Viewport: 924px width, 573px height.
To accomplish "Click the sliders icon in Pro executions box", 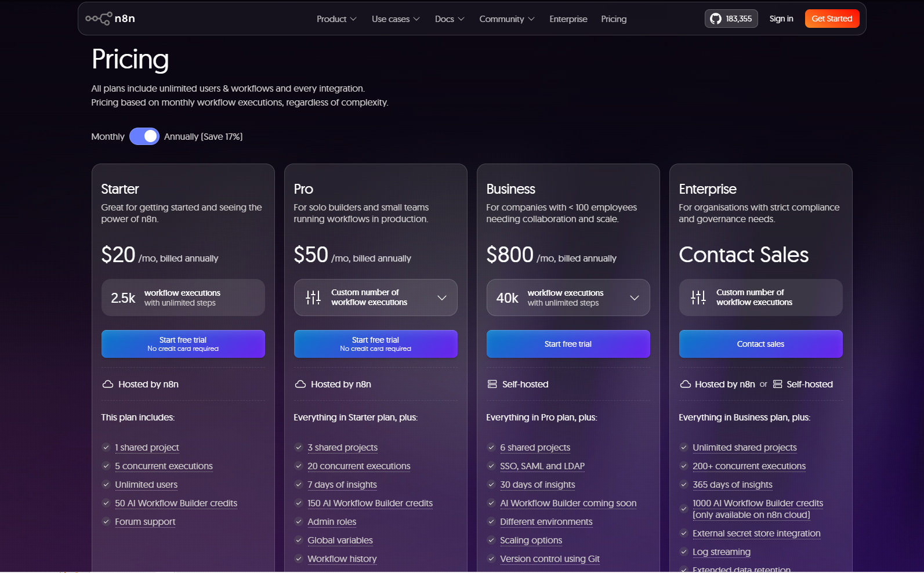I will (313, 298).
